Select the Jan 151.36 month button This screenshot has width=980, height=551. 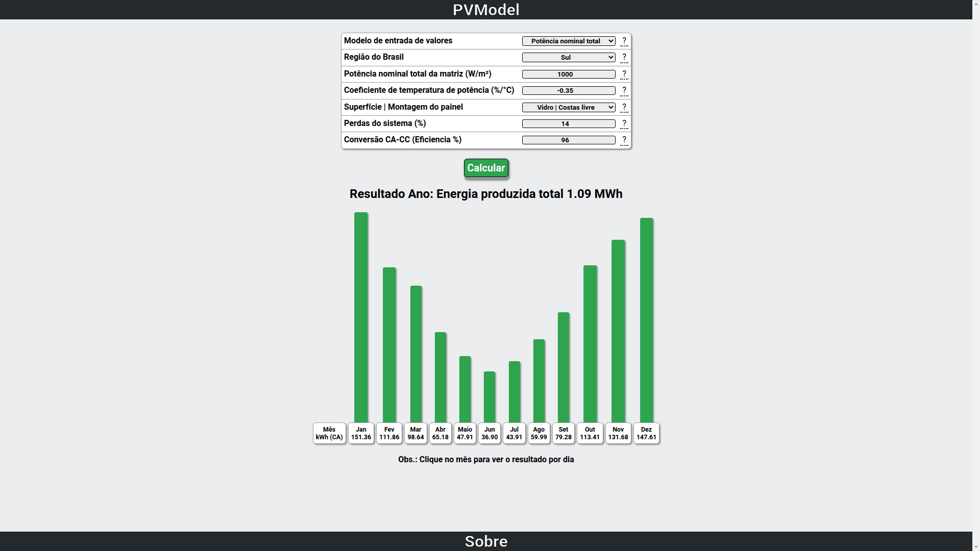tap(361, 433)
